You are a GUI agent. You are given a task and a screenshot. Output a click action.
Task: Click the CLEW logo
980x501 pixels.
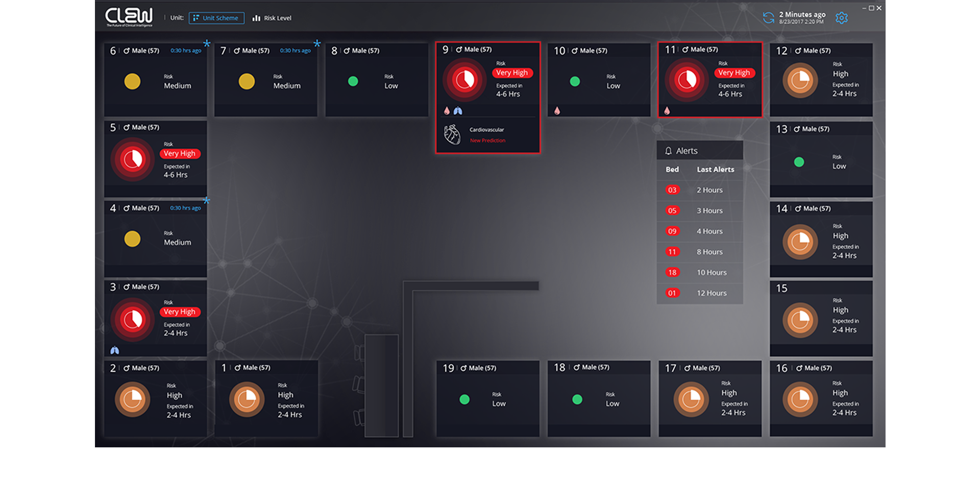tap(129, 17)
